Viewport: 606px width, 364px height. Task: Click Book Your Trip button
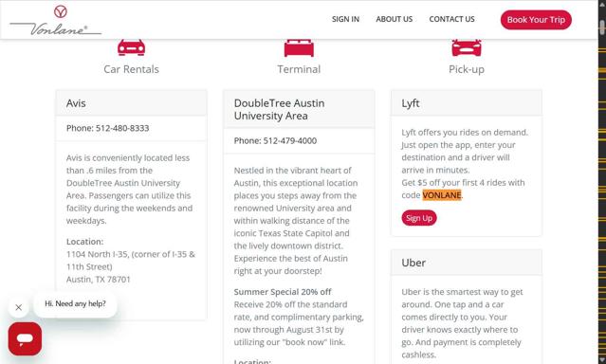click(536, 20)
